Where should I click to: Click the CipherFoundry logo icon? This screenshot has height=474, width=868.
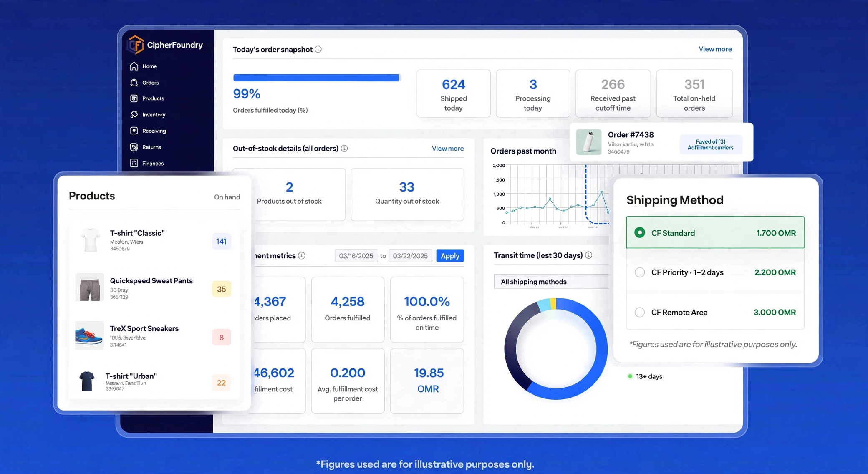coord(136,45)
